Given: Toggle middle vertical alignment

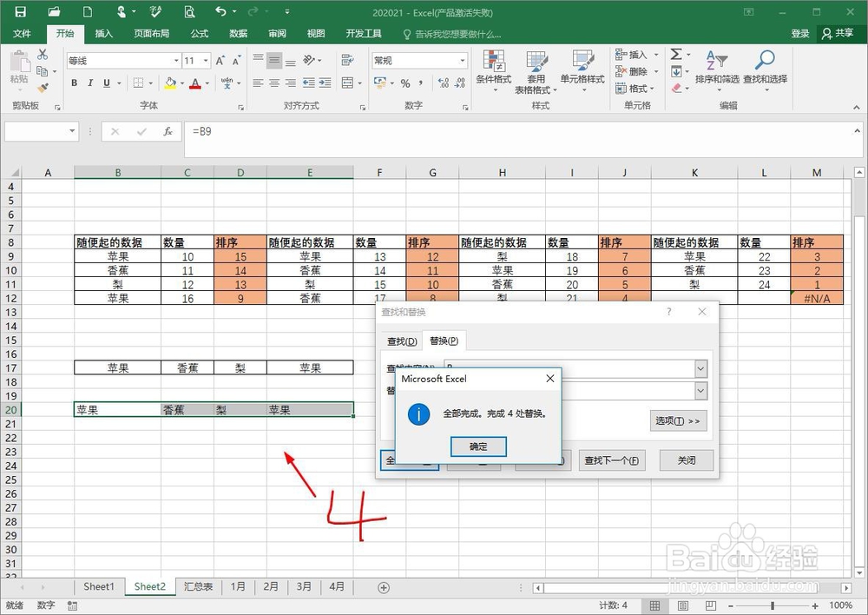Looking at the screenshot, I should pos(274,60).
